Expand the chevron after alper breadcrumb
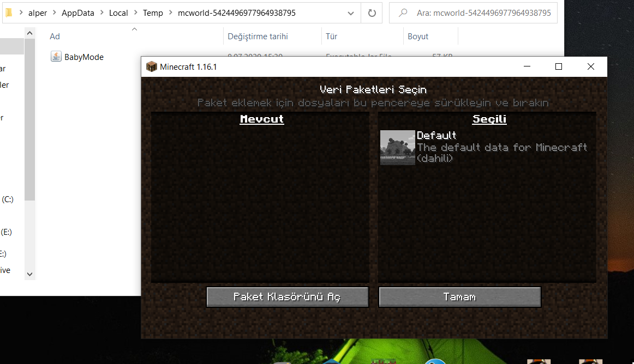This screenshot has width=634, height=364. click(x=55, y=13)
